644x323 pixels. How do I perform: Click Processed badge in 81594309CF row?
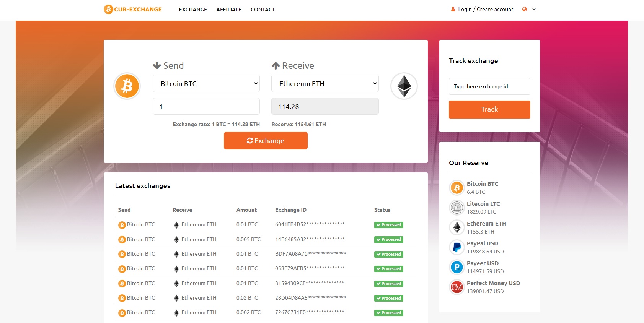tap(389, 284)
